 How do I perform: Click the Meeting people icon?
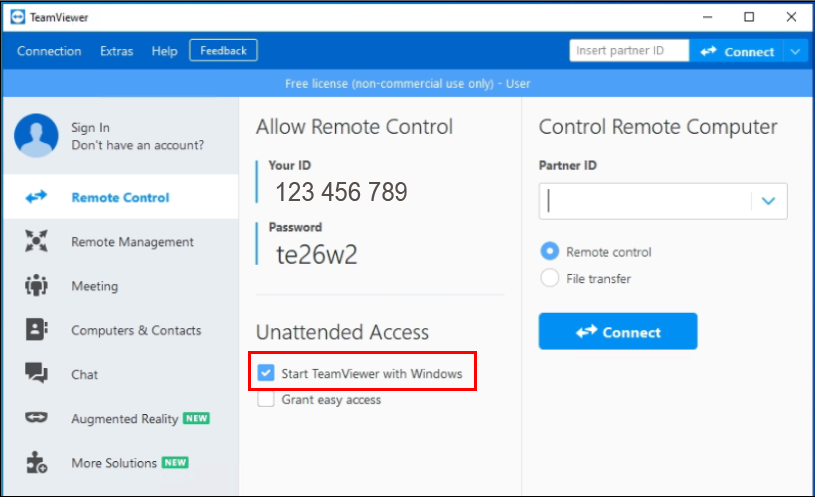pyautogui.click(x=36, y=285)
